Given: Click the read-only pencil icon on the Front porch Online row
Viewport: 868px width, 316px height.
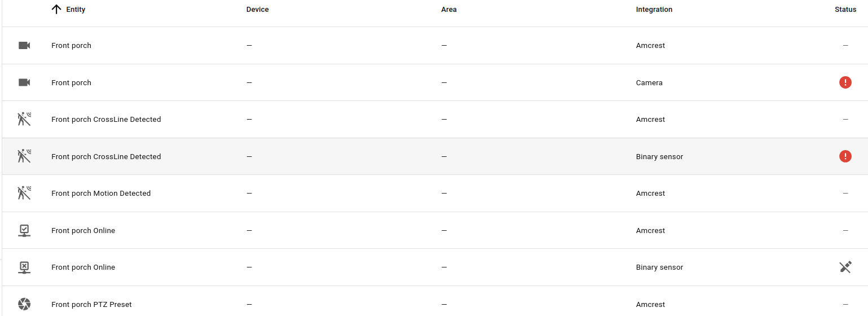Looking at the screenshot, I should [845, 267].
